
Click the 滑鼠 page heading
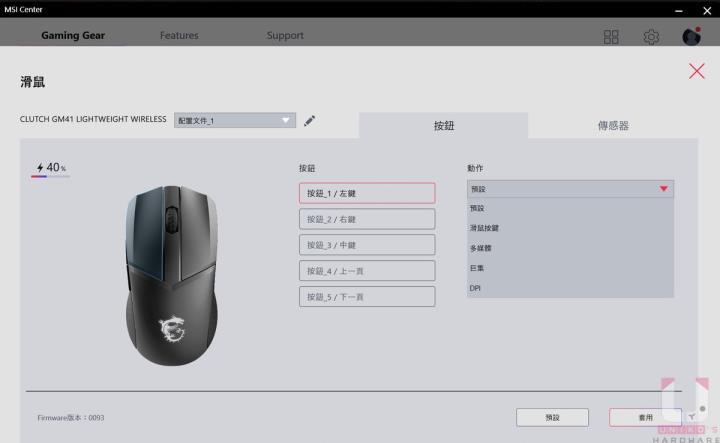pyautogui.click(x=32, y=82)
